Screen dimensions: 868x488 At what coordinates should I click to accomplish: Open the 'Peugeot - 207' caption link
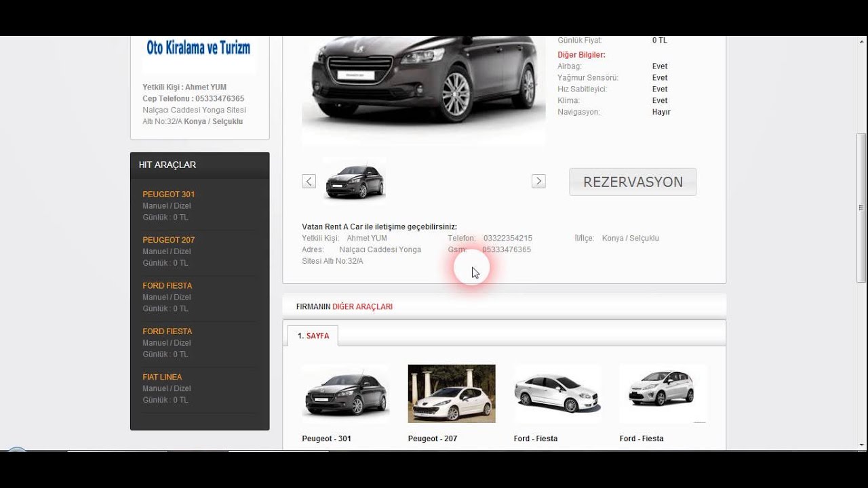click(433, 439)
